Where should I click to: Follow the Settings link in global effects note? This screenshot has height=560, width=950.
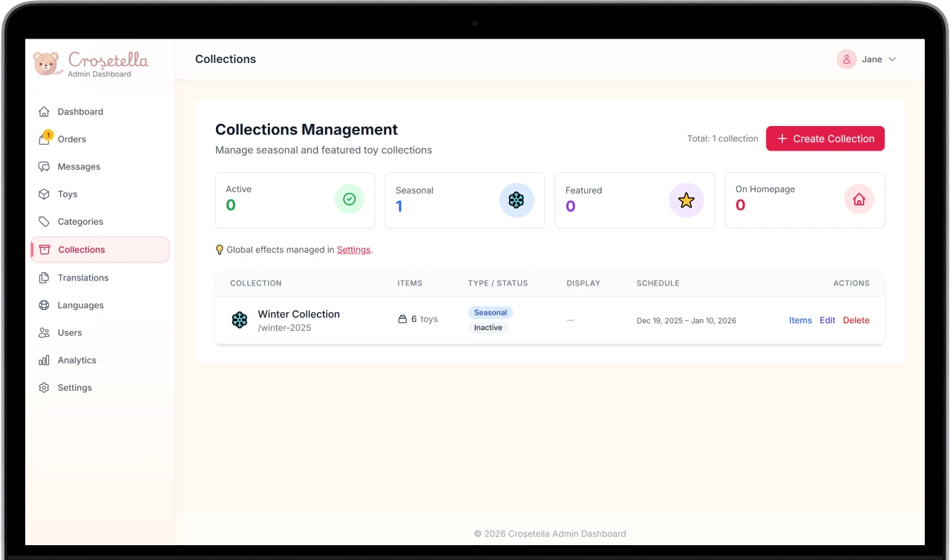click(x=353, y=250)
